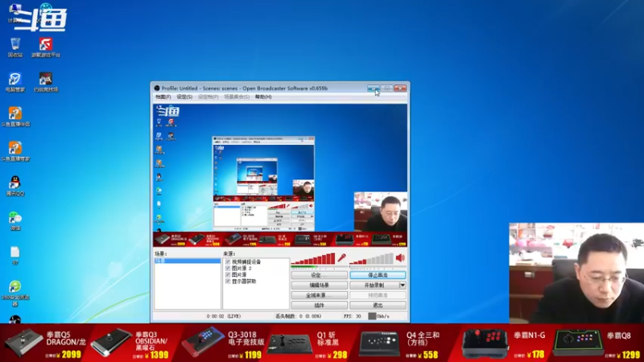Open the 场景集合(S) menu in OBS
Image resolution: width=644 pixels, height=362 pixels.
[x=237, y=97]
